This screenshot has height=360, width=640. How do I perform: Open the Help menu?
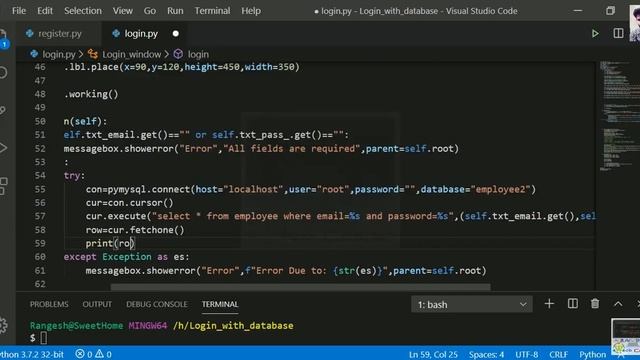point(251,11)
